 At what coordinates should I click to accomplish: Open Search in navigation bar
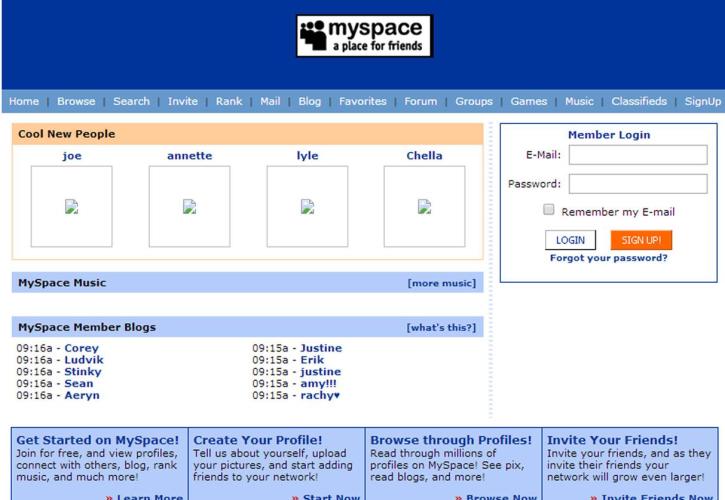point(132,101)
